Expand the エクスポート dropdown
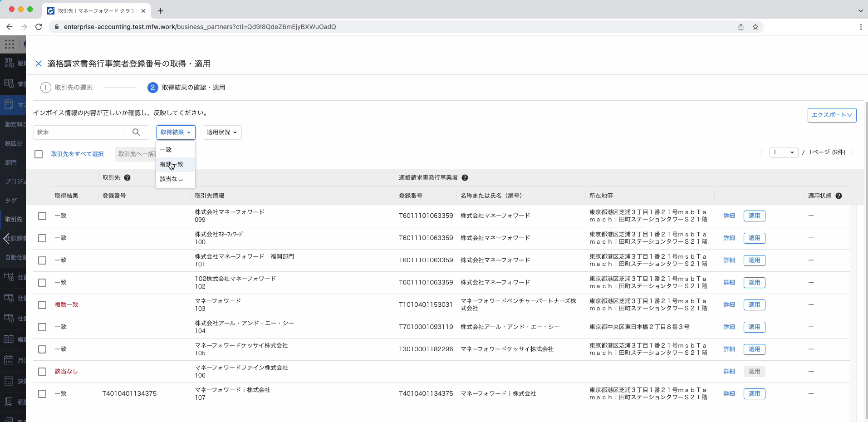Screen dimensions: 868x422 (x=832, y=115)
